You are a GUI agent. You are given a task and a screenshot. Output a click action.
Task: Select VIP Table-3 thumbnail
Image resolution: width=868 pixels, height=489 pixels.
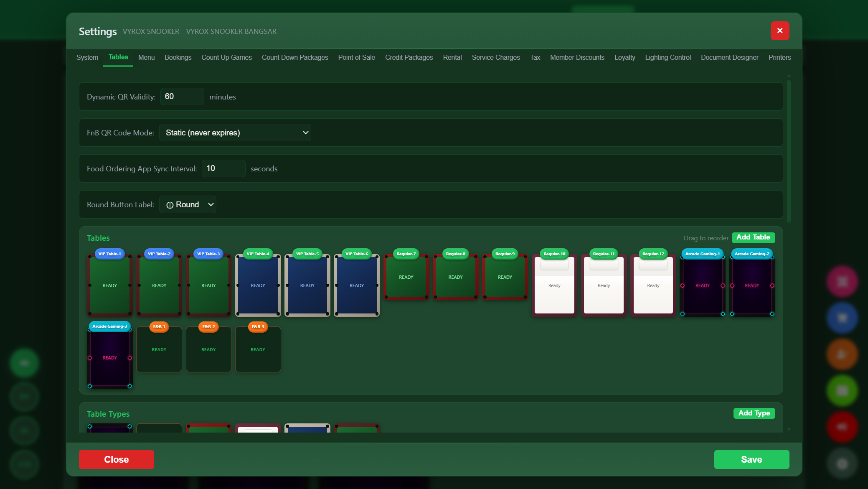[x=208, y=283]
